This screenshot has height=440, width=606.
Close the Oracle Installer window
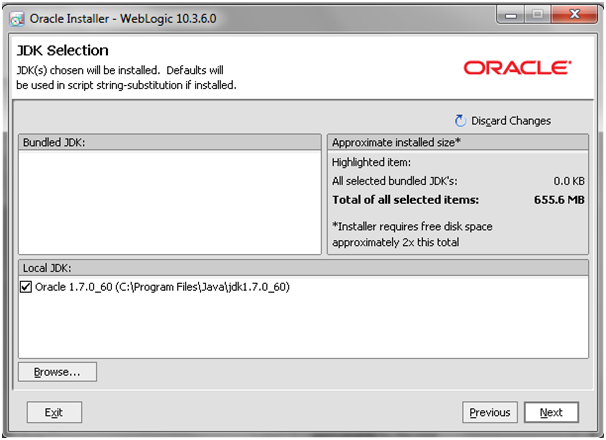[x=575, y=15]
